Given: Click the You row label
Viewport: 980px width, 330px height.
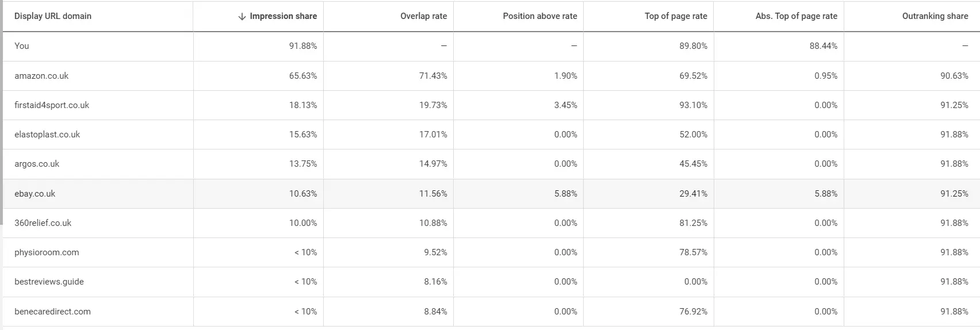Looking at the screenshot, I should (x=22, y=46).
